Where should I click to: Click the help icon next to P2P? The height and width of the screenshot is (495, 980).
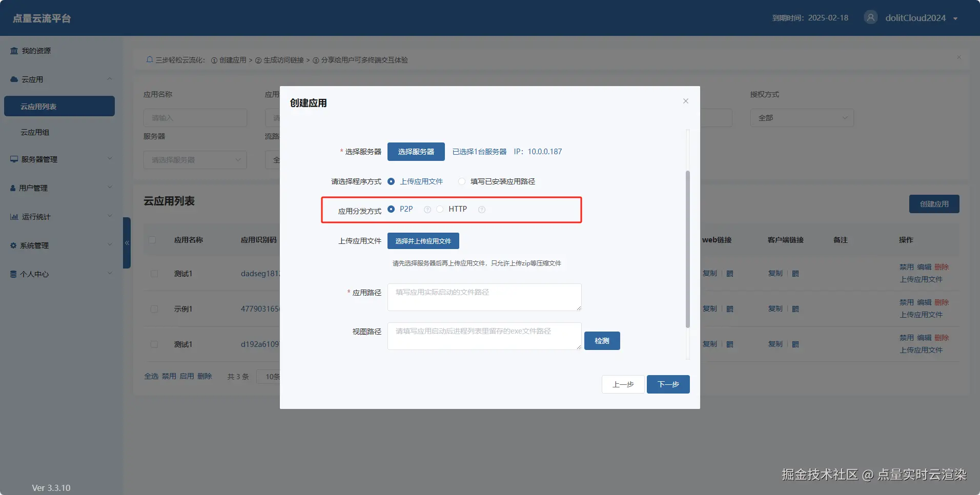click(x=427, y=210)
